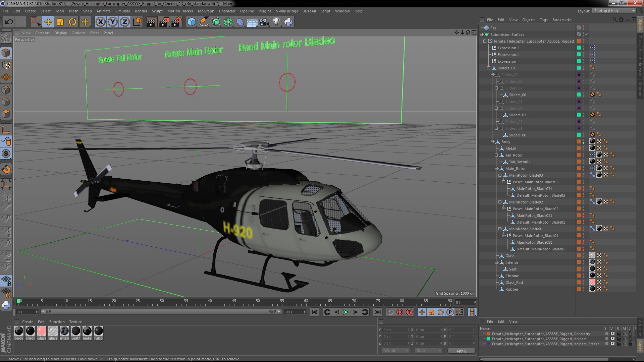Image resolution: width=644 pixels, height=362 pixels.
Task: Open Object Manager Tags menu
Action: pyautogui.click(x=544, y=20)
